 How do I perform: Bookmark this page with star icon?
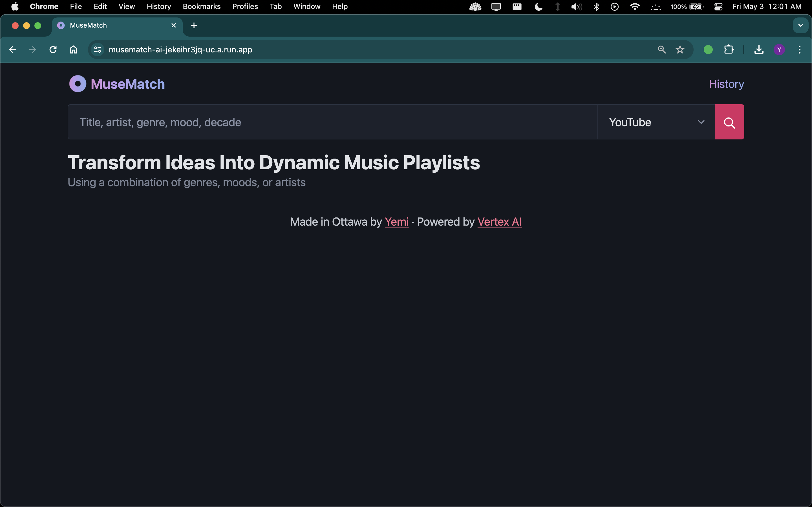coord(680,50)
